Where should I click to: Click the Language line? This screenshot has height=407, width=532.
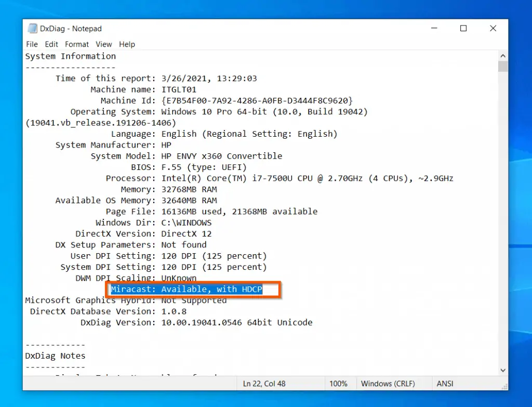tap(224, 134)
